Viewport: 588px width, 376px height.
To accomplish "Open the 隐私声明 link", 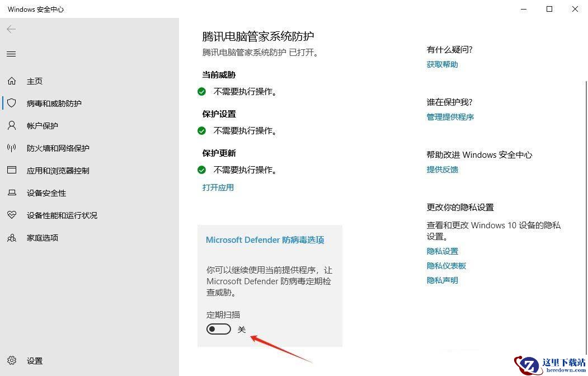I will [442, 280].
